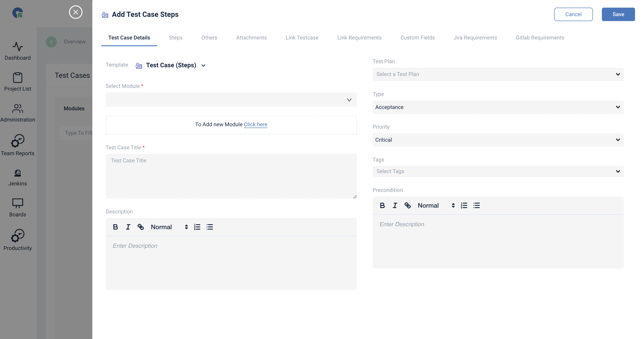
Task: Focus the Test Case Title text field
Action: point(231,176)
